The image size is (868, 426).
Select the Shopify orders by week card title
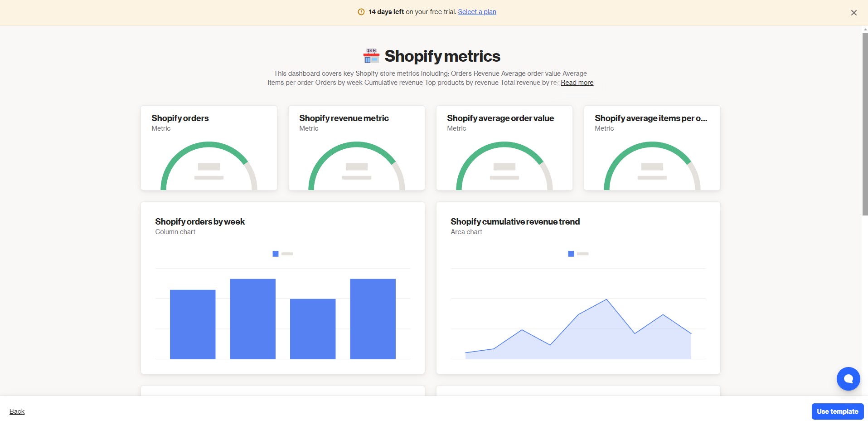[x=200, y=221]
